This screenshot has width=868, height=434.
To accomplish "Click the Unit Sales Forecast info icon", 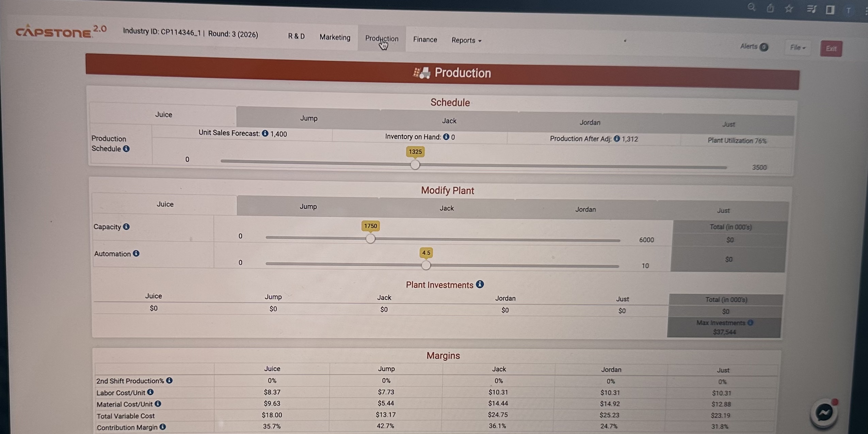I will [265, 134].
